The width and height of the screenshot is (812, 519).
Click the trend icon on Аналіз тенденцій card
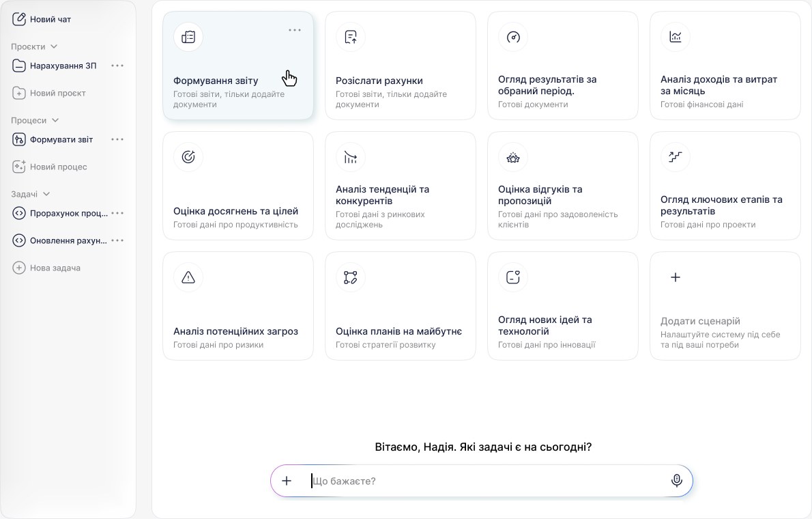coord(351,157)
